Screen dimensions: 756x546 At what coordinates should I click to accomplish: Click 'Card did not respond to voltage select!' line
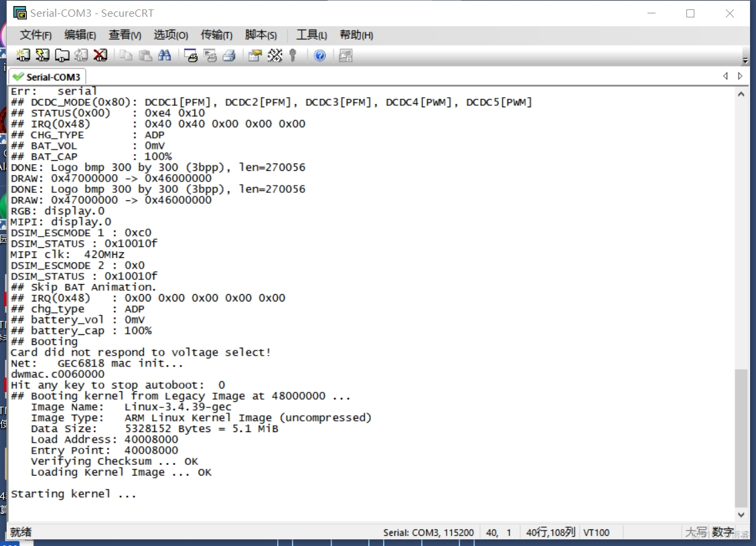pyautogui.click(x=141, y=352)
